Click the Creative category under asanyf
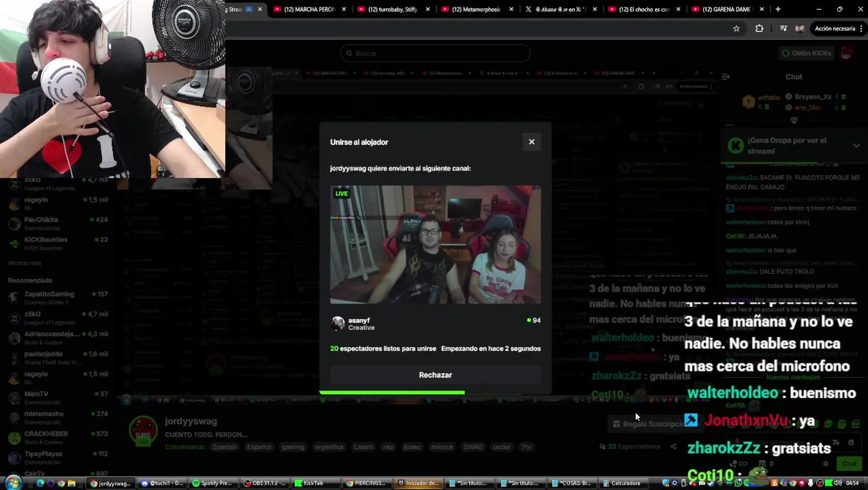 (361, 328)
